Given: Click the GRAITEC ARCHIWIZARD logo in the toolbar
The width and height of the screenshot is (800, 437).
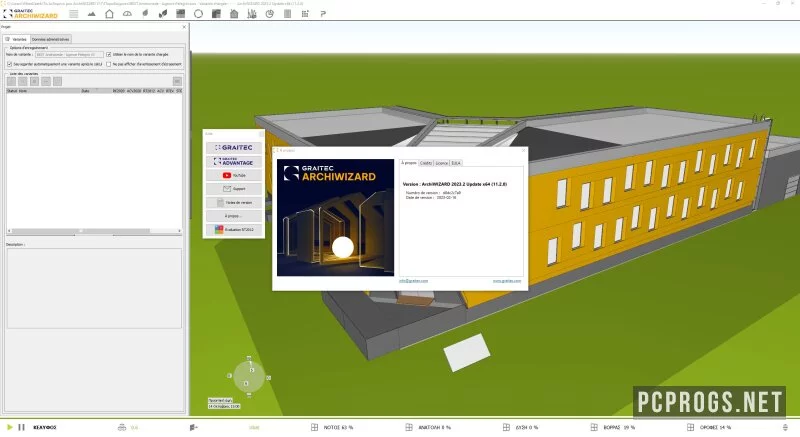Looking at the screenshot, I should click(31, 14).
